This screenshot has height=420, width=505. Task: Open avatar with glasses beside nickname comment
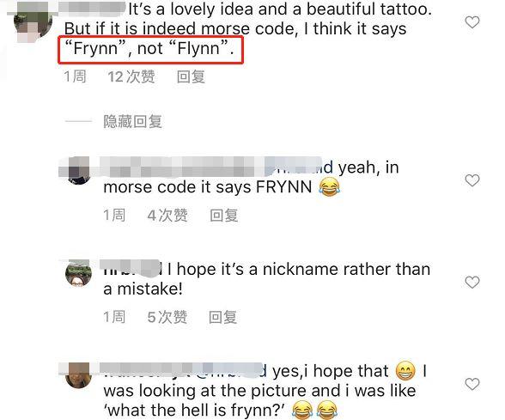[x=79, y=273]
